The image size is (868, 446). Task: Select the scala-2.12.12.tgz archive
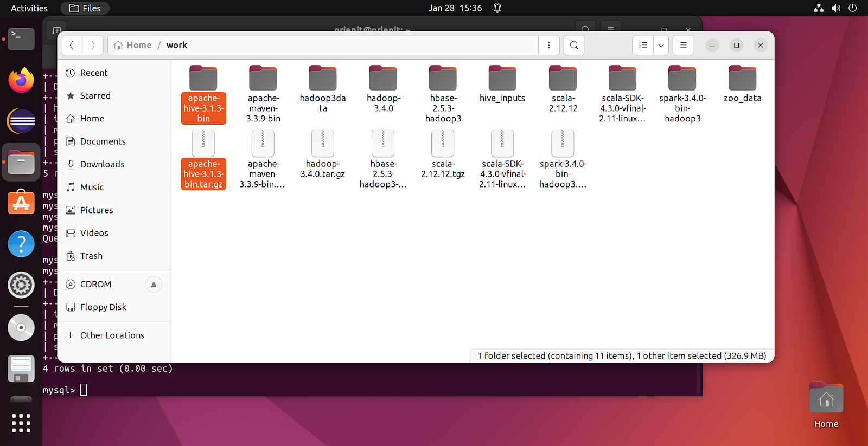[443, 155]
